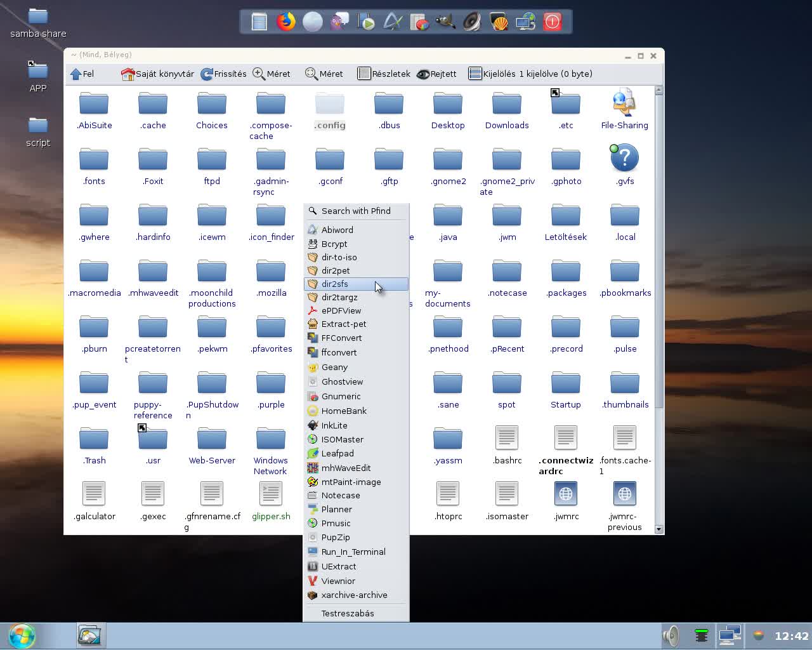Choose FFConvert with capital letters
The height and width of the screenshot is (650, 812).
[x=356, y=338]
